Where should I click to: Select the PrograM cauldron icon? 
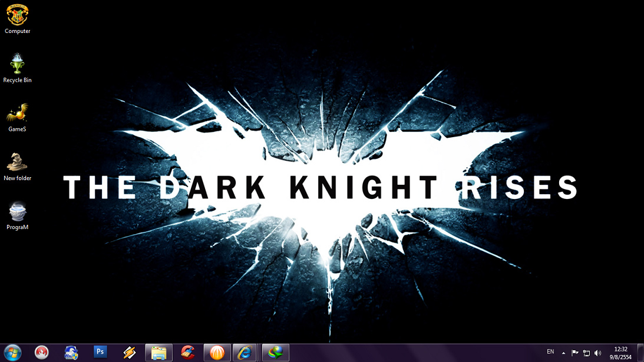click(x=17, y=211)
